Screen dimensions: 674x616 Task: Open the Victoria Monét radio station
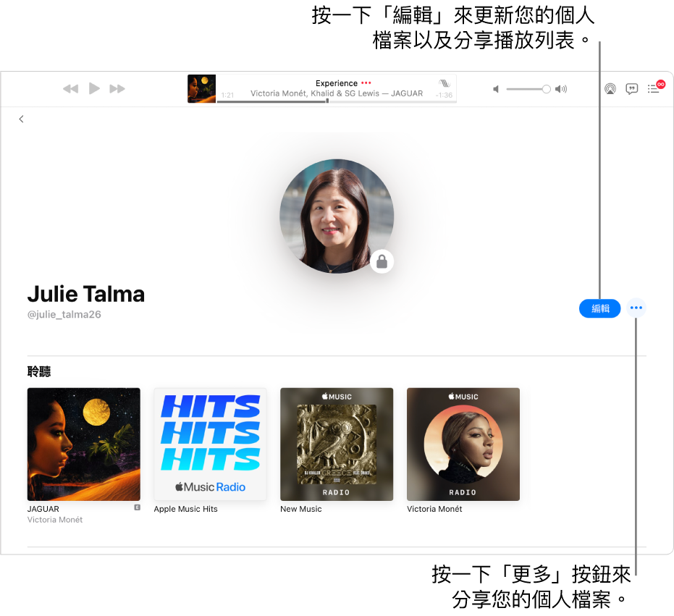point(463,444)
